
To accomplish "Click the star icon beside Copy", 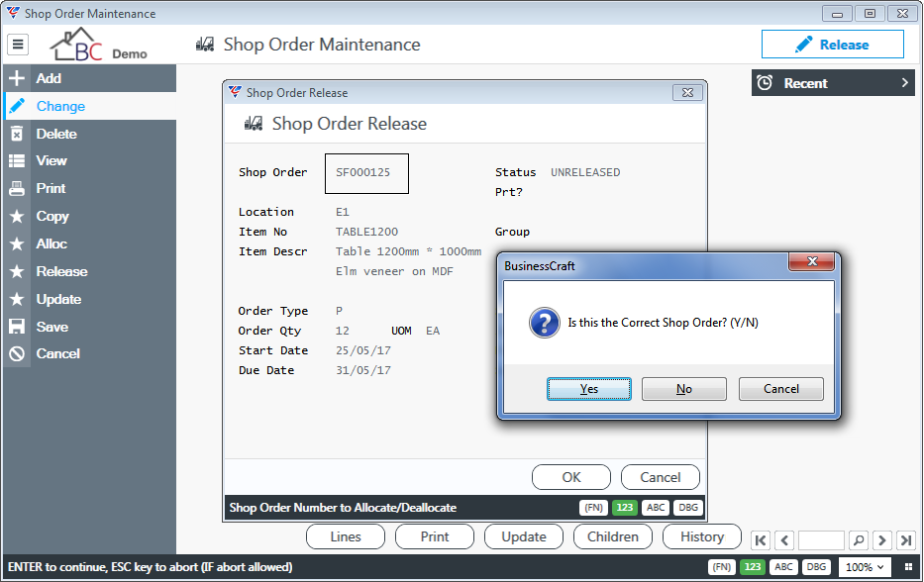I will (17, 216).
